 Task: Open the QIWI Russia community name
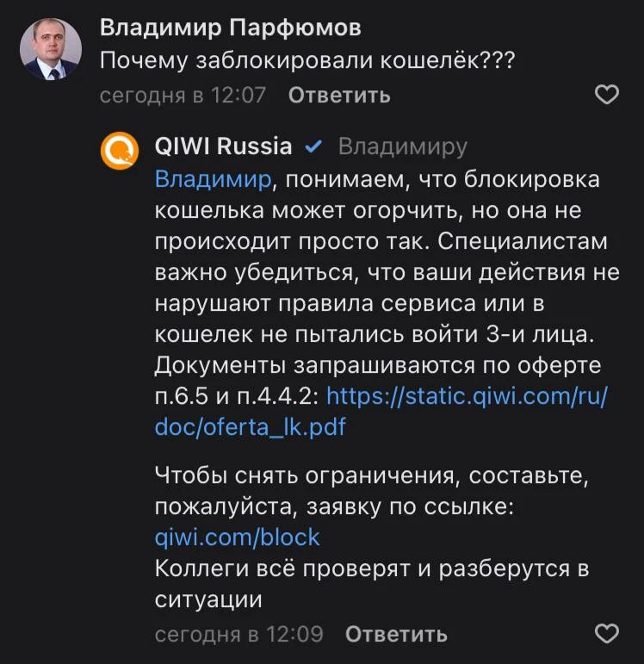tap(223, 146)
